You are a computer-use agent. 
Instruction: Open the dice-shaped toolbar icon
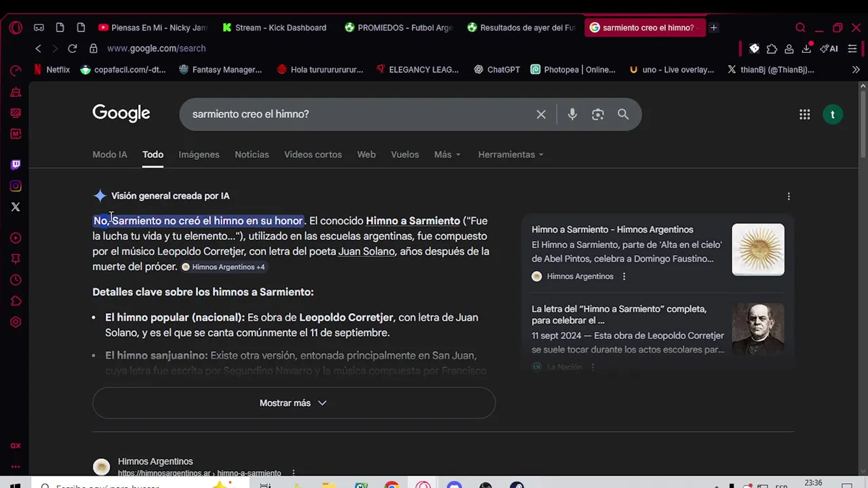[754, 49]
